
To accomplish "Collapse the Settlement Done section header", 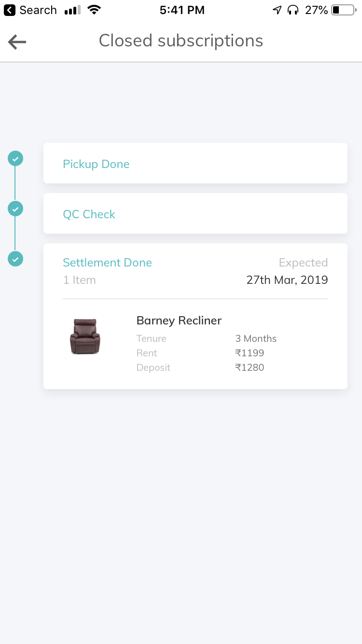I will [x=108, y=263].
